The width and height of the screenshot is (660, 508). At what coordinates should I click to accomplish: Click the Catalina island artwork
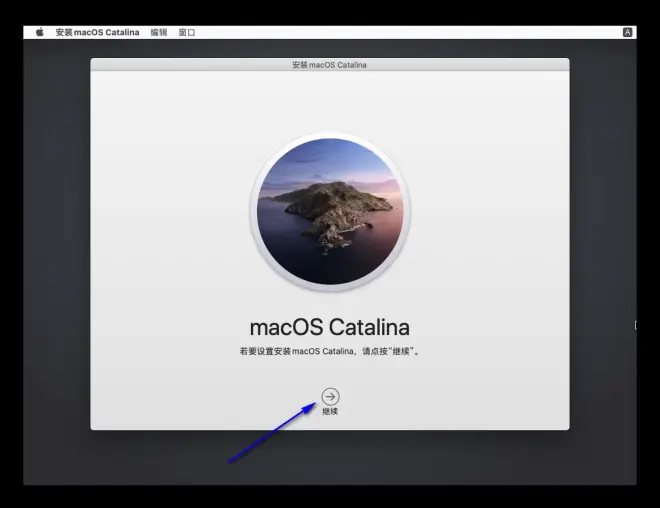pyautogui.click(x=330, y=212)
